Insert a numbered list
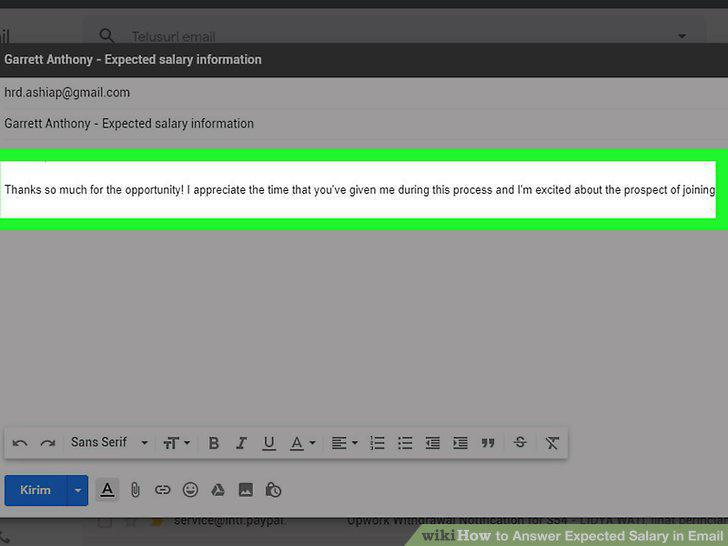Viewport: 728px width, 546px height. (x=377, y=443)
